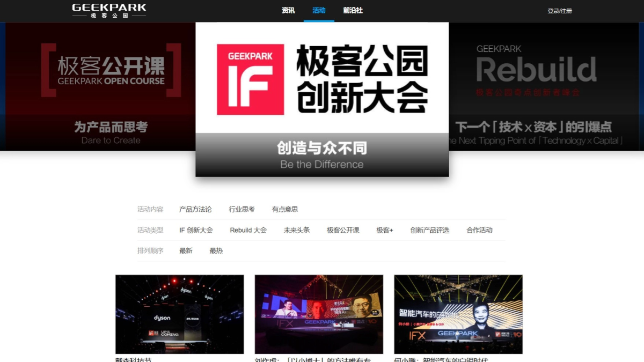Sort activities by 最新
The height and width of the screenshot is (362, 644).
click(x=186, y=250)
